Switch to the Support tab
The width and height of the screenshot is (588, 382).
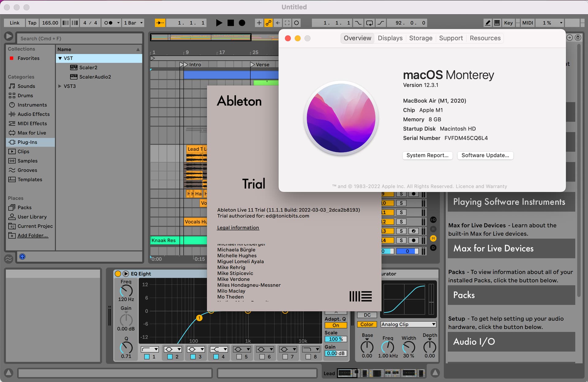[451, 38]
